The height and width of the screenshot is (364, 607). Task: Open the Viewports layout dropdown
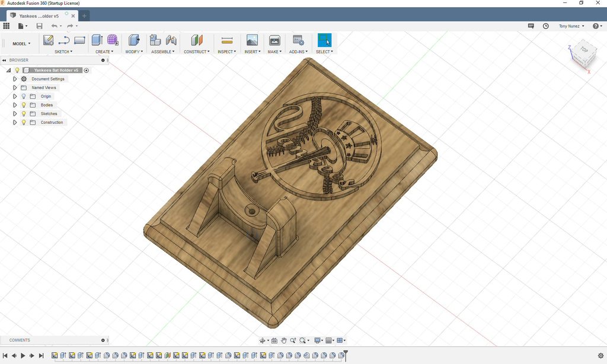(341, 340)
